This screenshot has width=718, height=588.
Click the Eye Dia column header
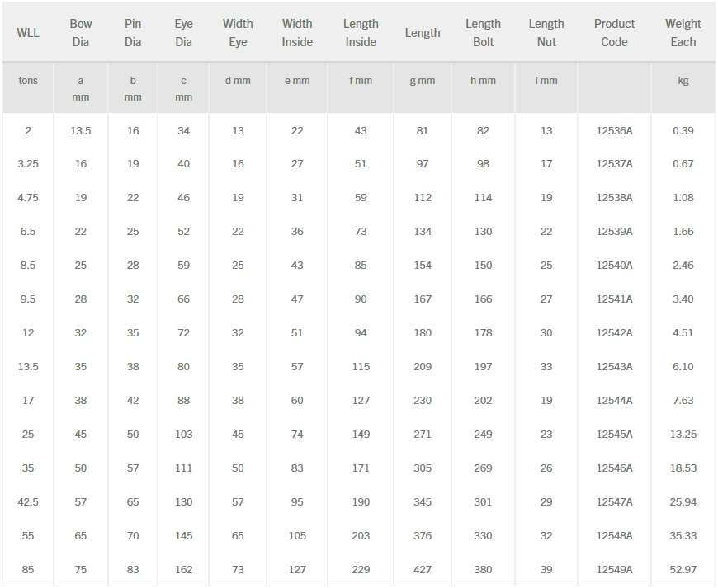183,33
